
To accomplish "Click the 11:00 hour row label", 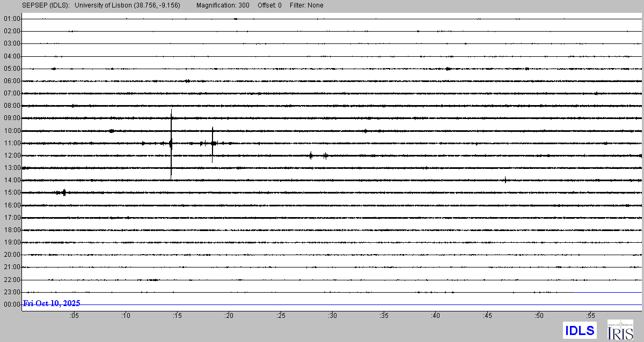I will coord(12,143).
